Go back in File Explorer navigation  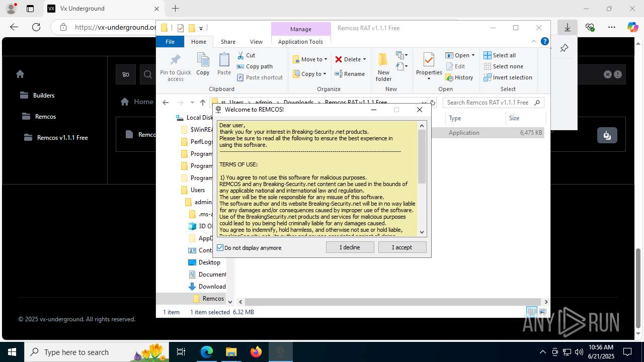[x=166, y=103]
